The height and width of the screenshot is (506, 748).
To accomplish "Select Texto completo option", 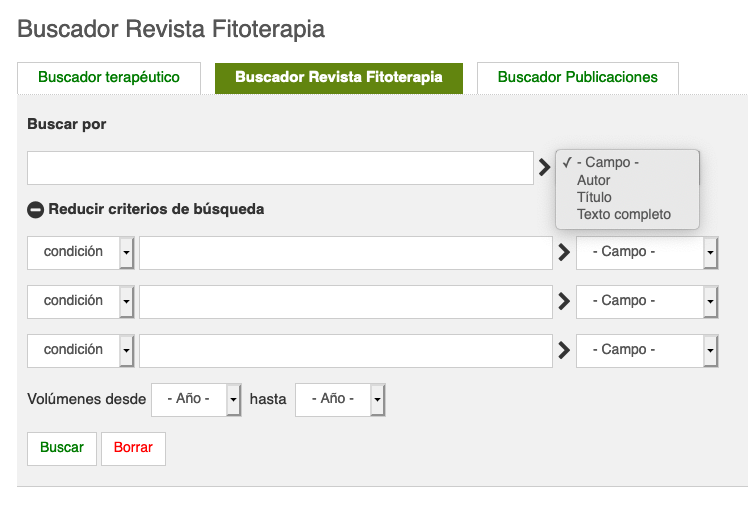I will (623, 215).
